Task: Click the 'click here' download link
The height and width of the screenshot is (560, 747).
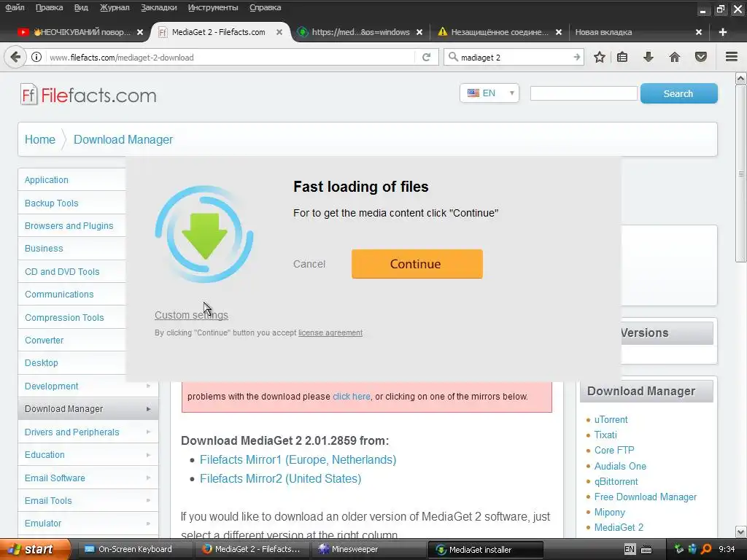Action: pyautogui.click(x=351, y=396)
